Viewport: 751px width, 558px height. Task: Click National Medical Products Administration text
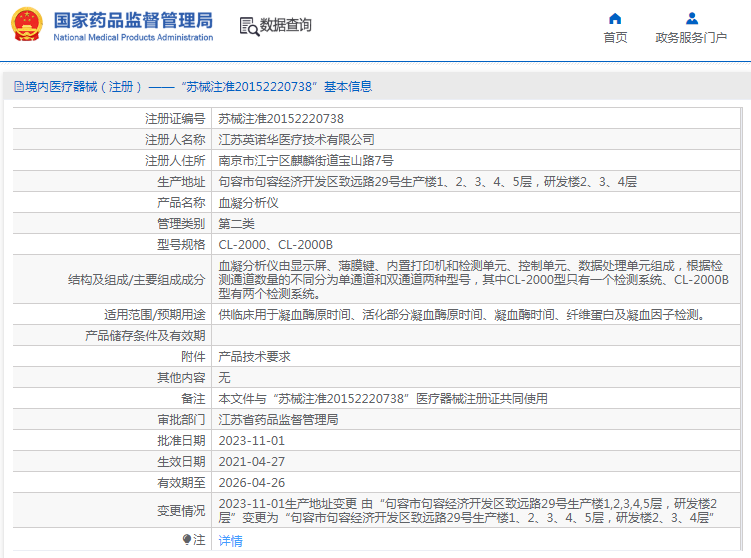[133, 37]
